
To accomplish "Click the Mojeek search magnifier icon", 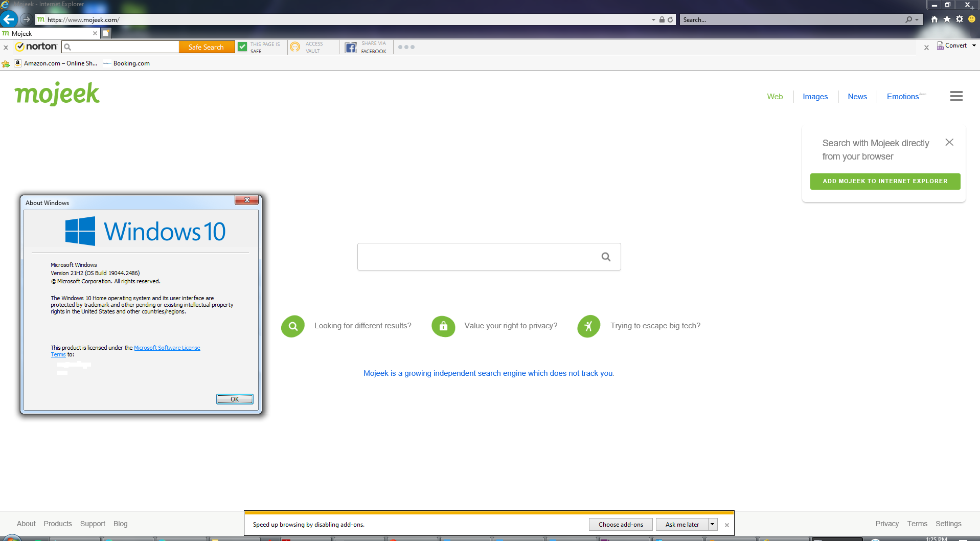I will pos(606,257).
